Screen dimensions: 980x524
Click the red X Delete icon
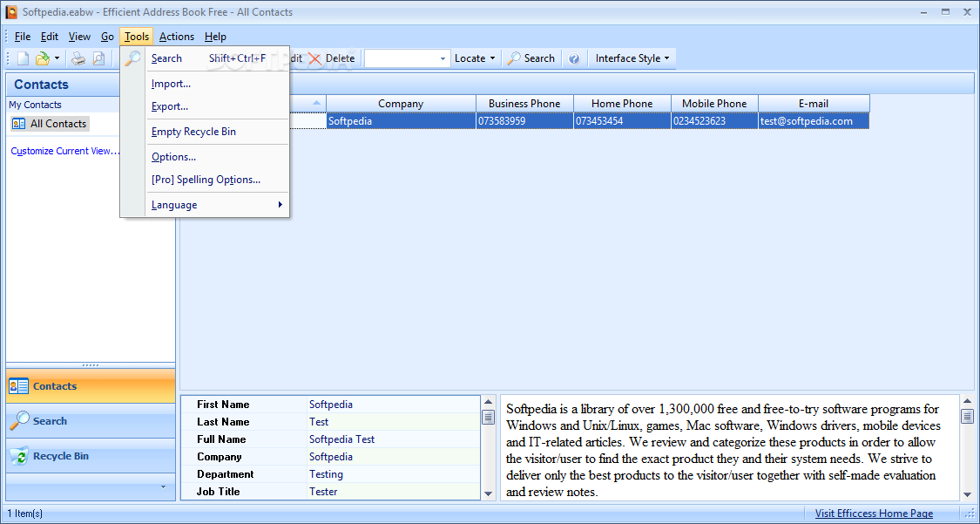[315, 58]
